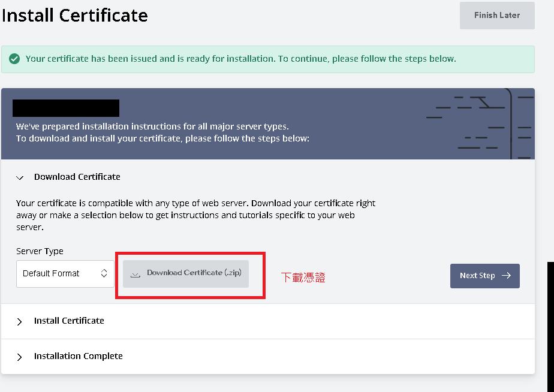Click the red 下載憑證 annotation text

coord(303,278)
